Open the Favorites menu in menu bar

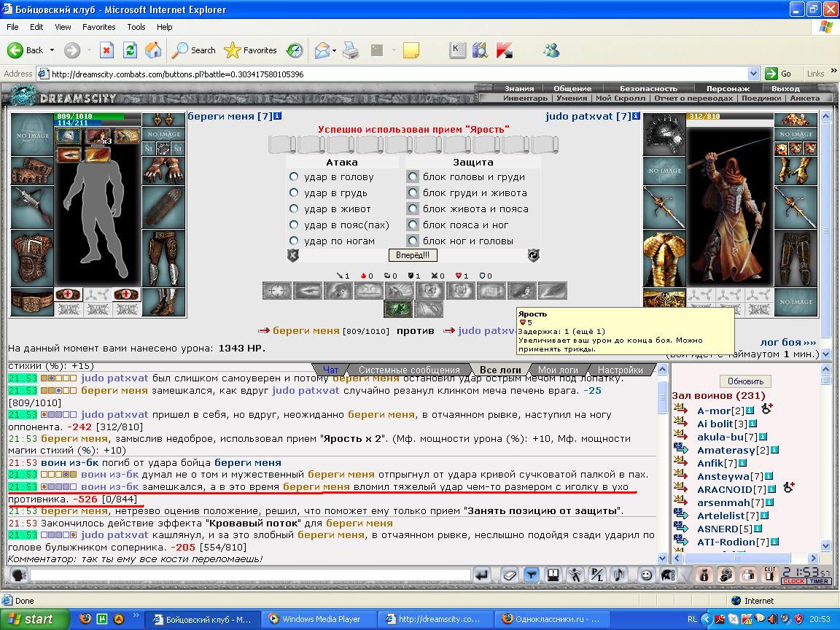coord(98,27)
